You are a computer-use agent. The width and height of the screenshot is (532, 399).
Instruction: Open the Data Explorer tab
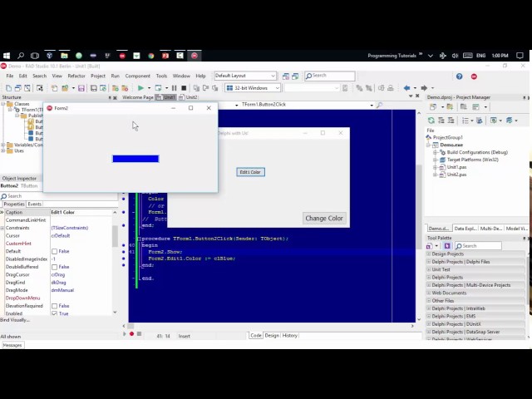tap(465, 229)
